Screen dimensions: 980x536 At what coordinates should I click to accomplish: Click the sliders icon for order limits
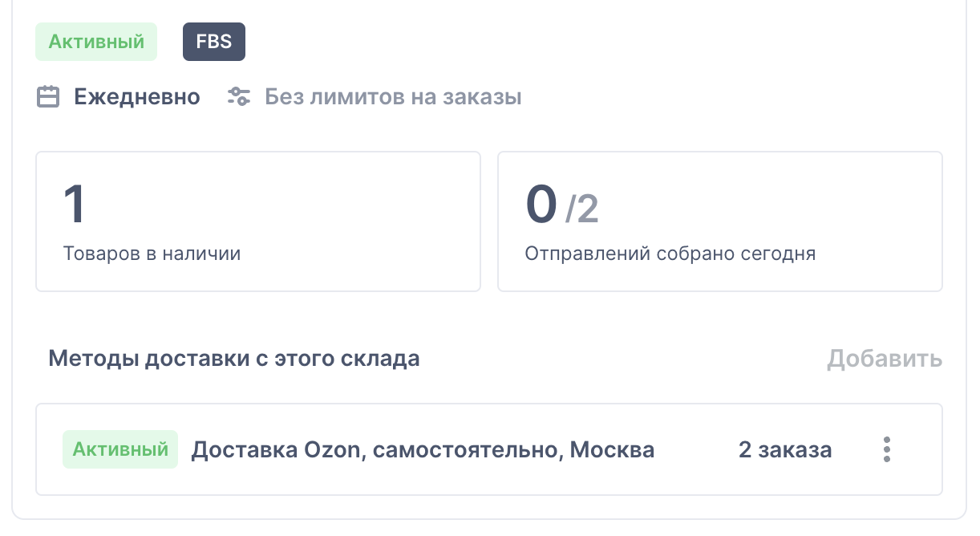click(x=238, y=98)
